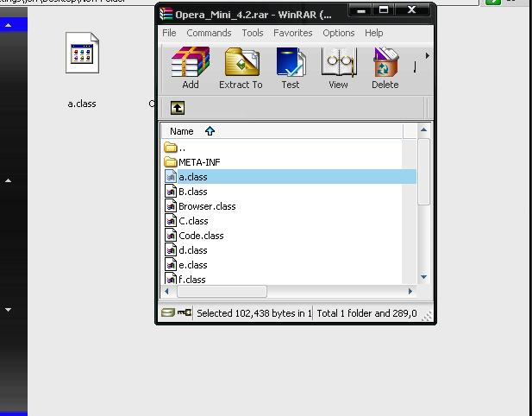Run the Test archive tool
Viewport: 532px width, 416px height.
coord(291,68)
